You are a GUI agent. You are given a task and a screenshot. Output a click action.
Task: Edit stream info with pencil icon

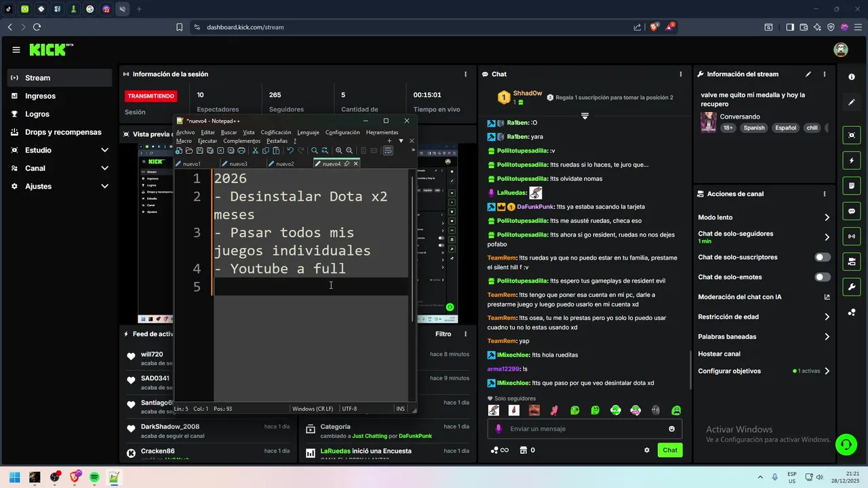click(808, 74)
